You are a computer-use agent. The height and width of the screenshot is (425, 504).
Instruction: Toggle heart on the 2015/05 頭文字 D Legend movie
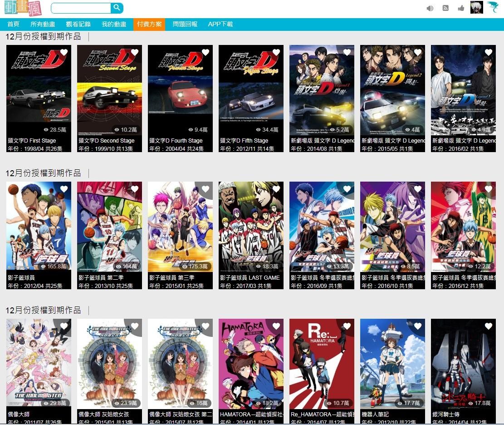tap(417, 52)
